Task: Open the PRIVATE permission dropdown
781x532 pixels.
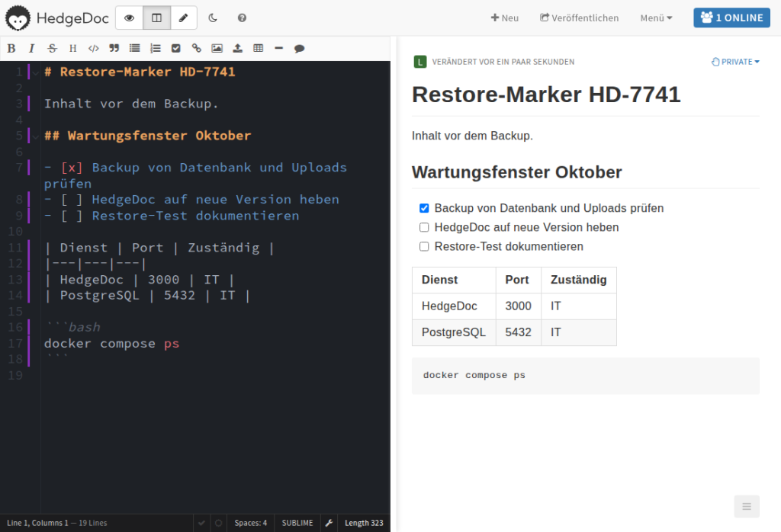Action: [736, 62]
